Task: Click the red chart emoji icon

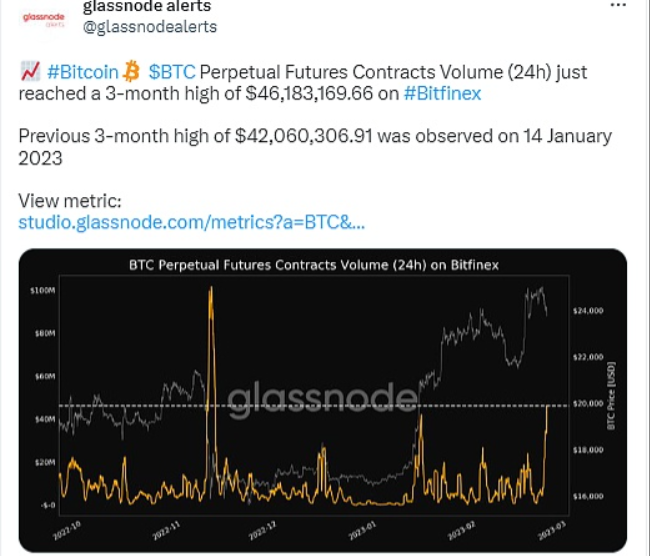Action: click(28, 72)
